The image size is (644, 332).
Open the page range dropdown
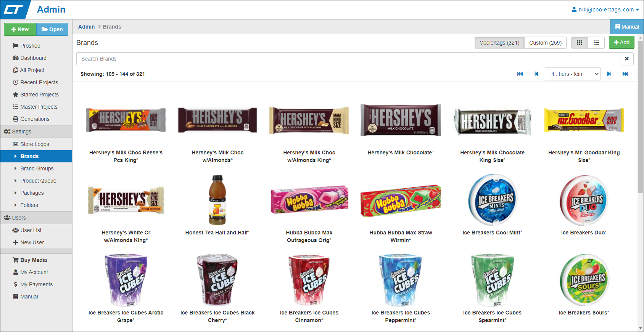coord(572,74)
